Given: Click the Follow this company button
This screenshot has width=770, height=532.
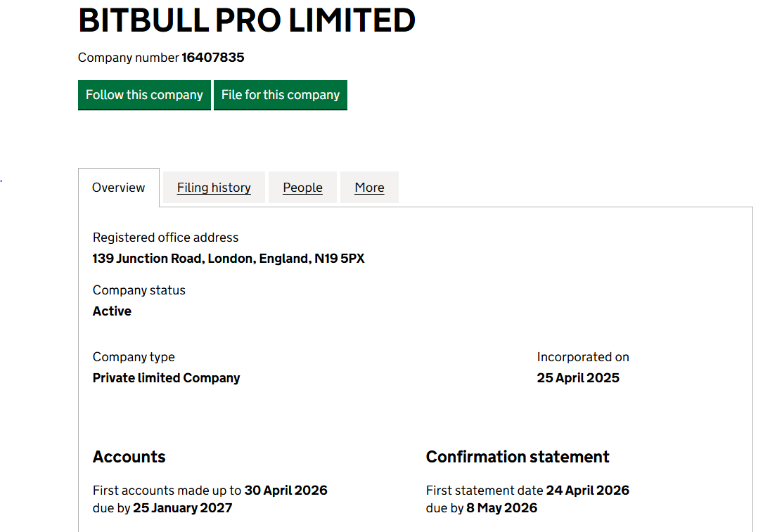Looking at the screenshot, I should [144, 95].
